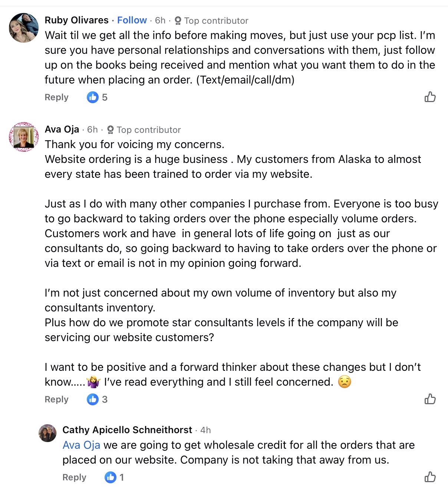
Task: View the 5 reactions on Ruby's comment
Action: [97, 97]
